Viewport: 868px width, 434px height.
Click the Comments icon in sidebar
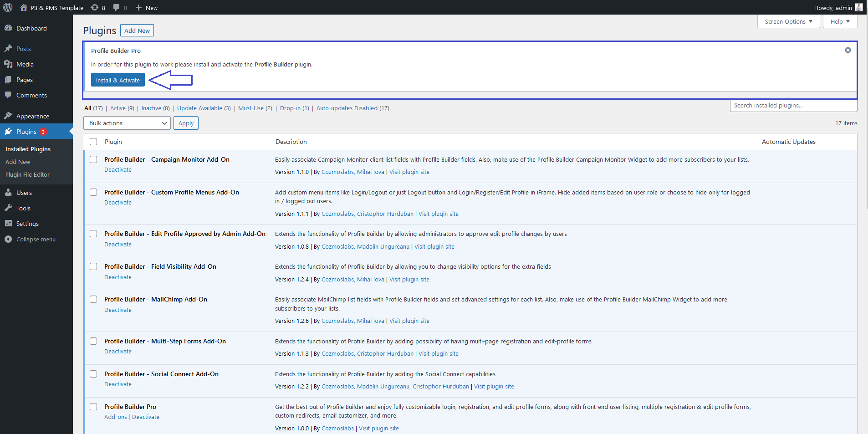point(8,95)
